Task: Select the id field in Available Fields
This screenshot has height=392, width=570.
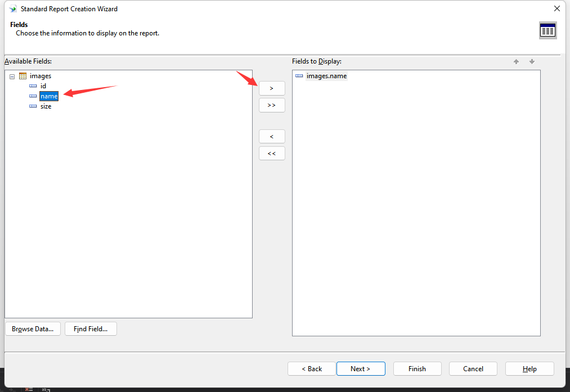Action: point(43,86)
